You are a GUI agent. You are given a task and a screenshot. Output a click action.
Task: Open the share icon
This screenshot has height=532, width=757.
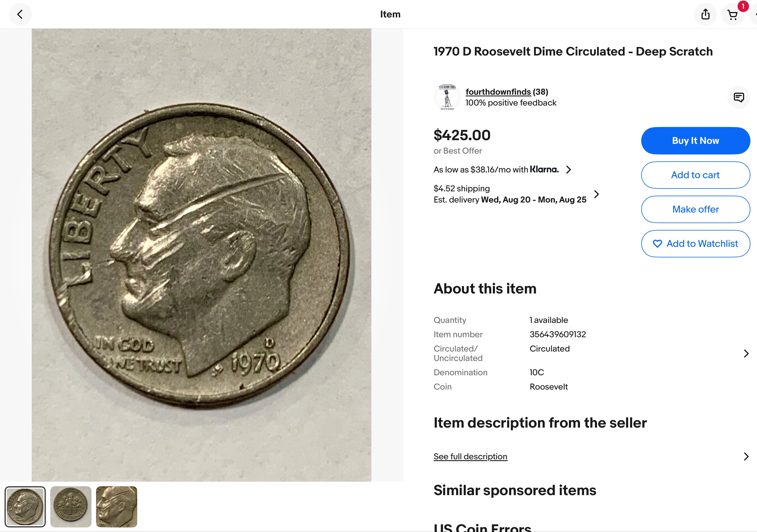pyautogui.click(x=705, y=14)
